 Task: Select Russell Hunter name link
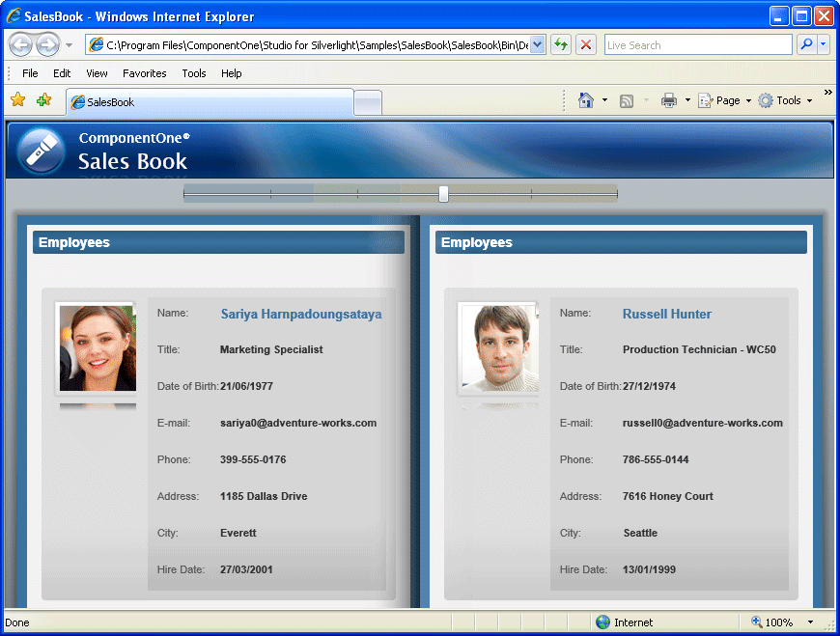pos(666,314)
